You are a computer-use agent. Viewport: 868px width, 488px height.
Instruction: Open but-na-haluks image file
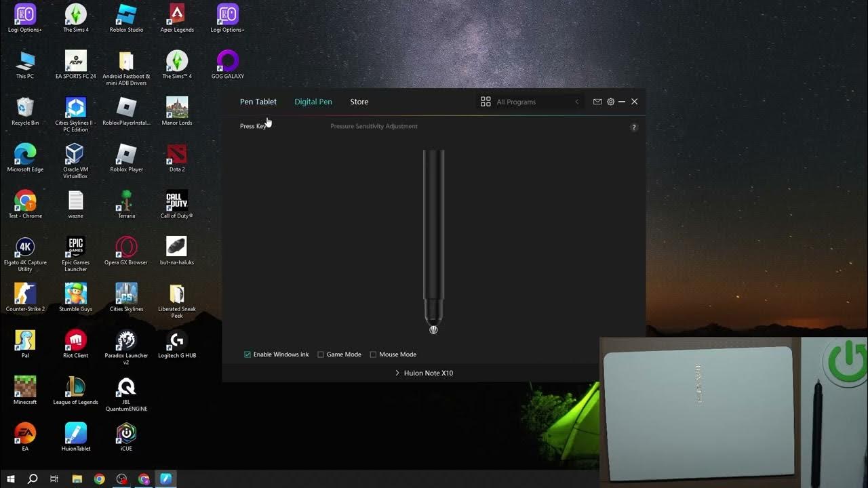(x=177, y=252)
